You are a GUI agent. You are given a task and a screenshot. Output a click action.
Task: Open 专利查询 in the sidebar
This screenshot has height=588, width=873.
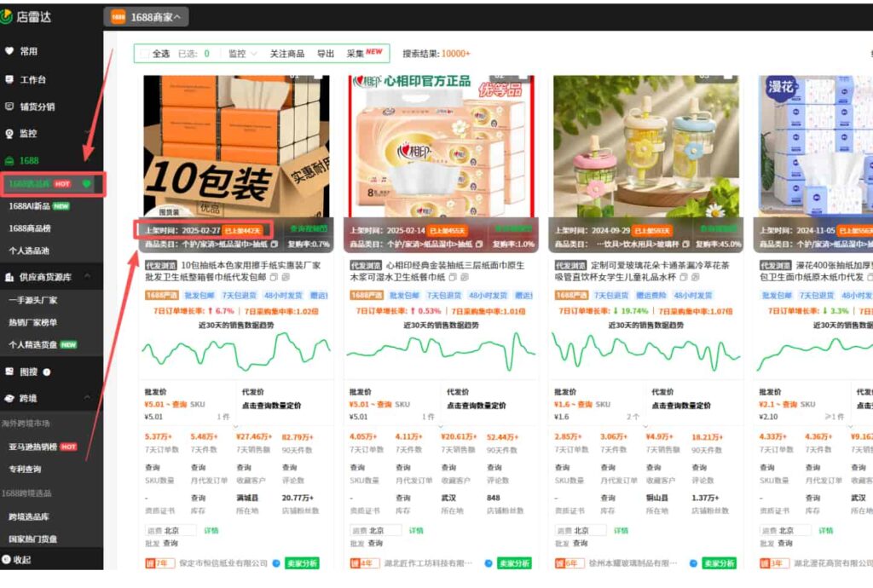[x=25, y=469]
